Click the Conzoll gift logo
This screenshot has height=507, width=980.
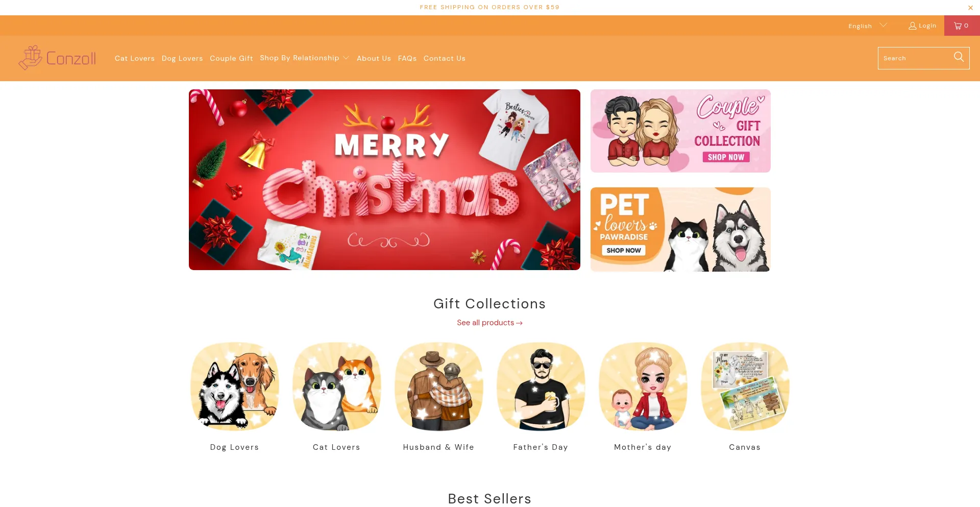(x=57, y=58)
